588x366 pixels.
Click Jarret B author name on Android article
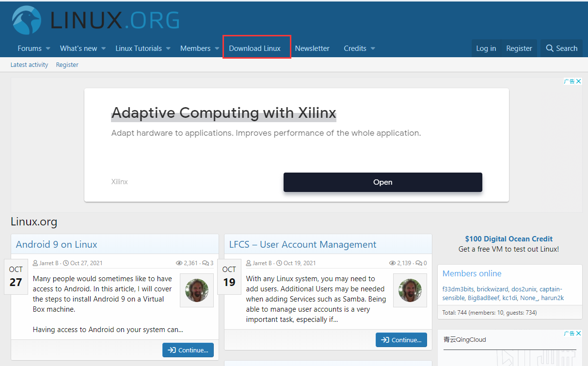49,263
